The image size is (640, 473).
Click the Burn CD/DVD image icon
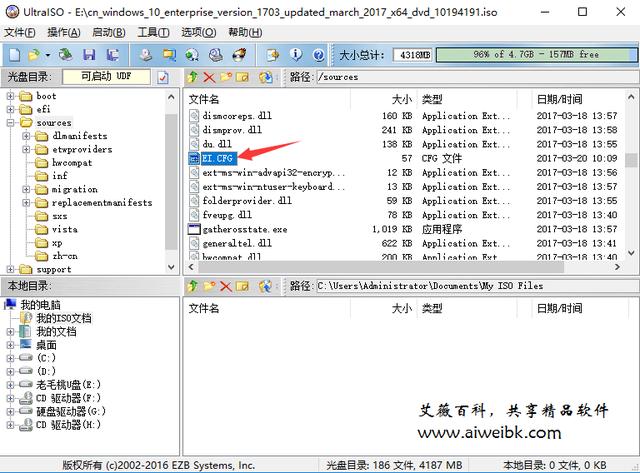click(x=239, y=54)
